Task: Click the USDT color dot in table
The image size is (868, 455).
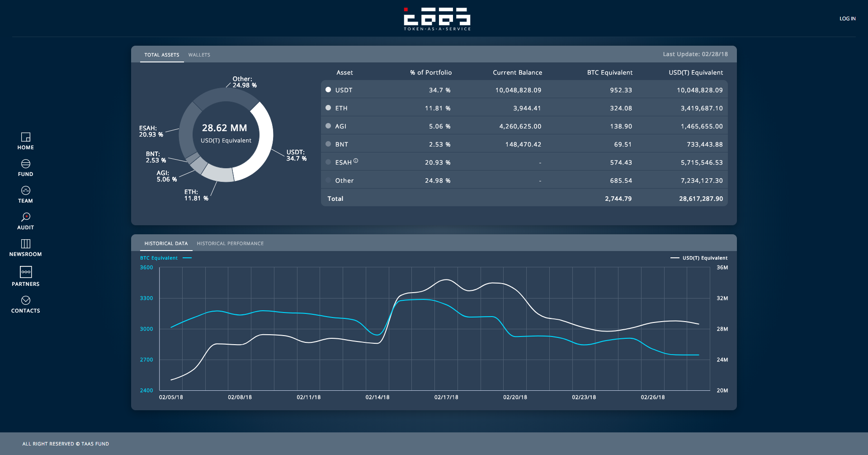Action: click(328, 90)
